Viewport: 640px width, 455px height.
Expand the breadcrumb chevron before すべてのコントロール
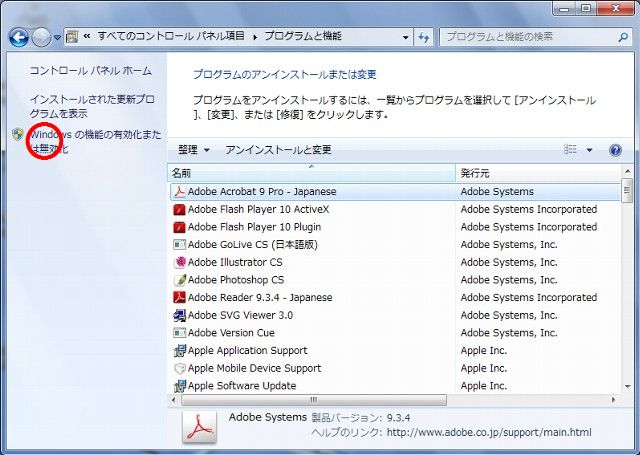click(87, 37)
